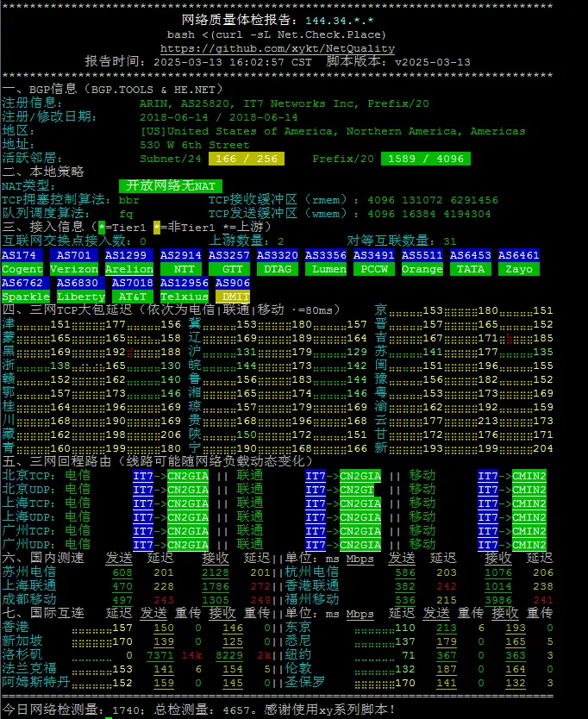The image size is (588, 719).
Task: Select the script version v2025-03-13
Action: point(433,62)
